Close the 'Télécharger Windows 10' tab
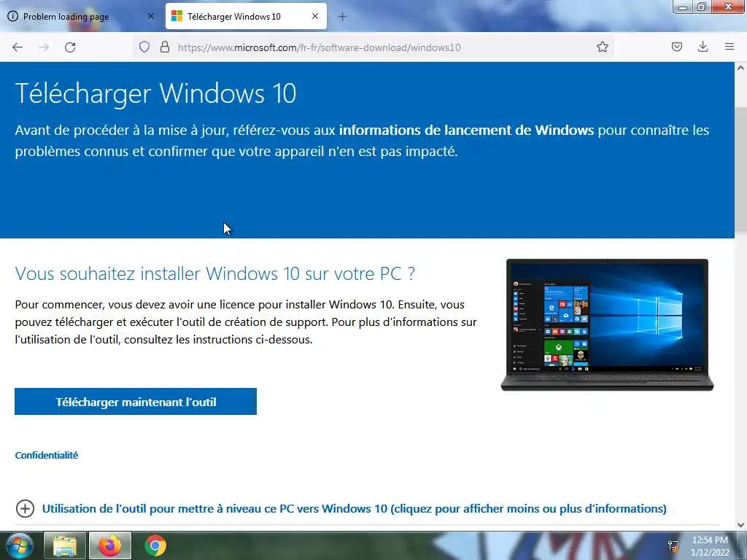The height and width of the screenshot is (560, 747). (x=315, y=16)
